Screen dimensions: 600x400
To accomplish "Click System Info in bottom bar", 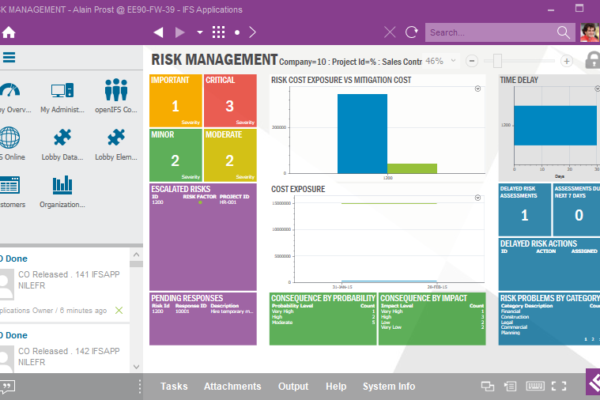I will 388,386.
